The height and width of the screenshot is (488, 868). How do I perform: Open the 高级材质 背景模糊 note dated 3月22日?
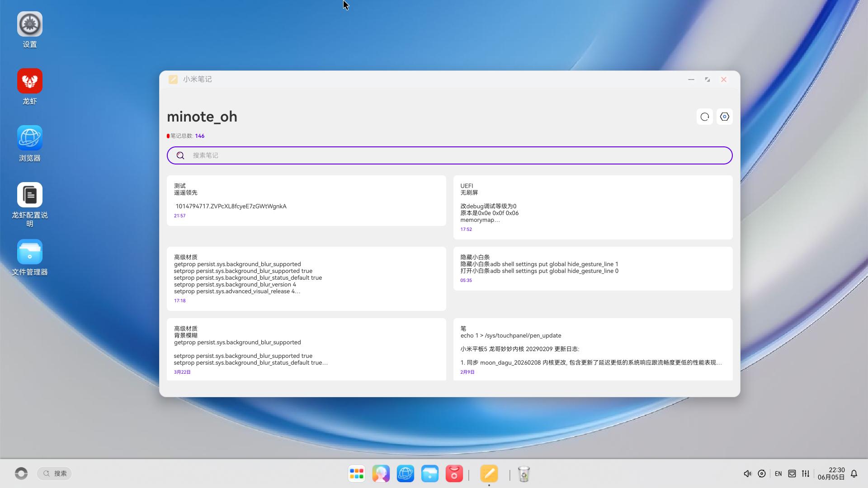[307, 349]
